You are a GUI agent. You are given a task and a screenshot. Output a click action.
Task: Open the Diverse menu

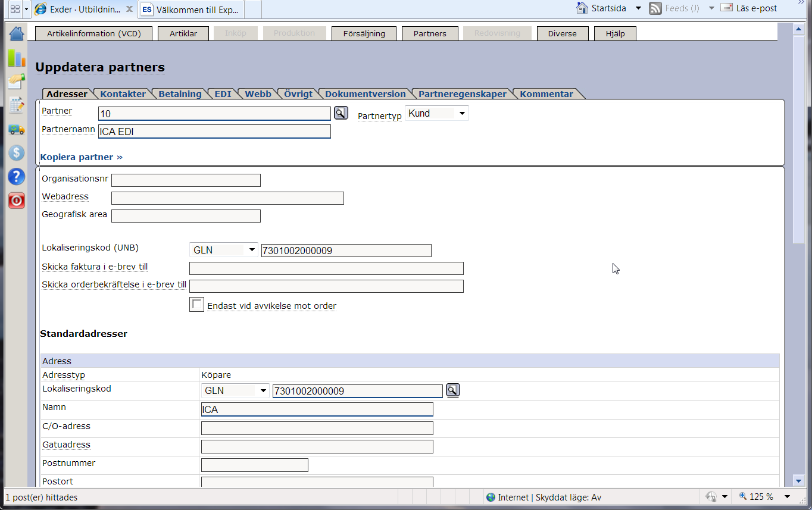(563, 33)
